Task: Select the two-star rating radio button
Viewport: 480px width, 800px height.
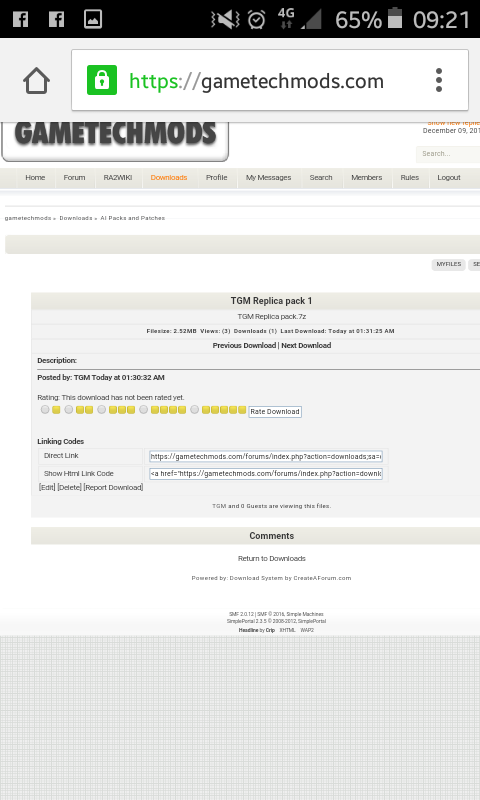Action: (x=69, y=410)
